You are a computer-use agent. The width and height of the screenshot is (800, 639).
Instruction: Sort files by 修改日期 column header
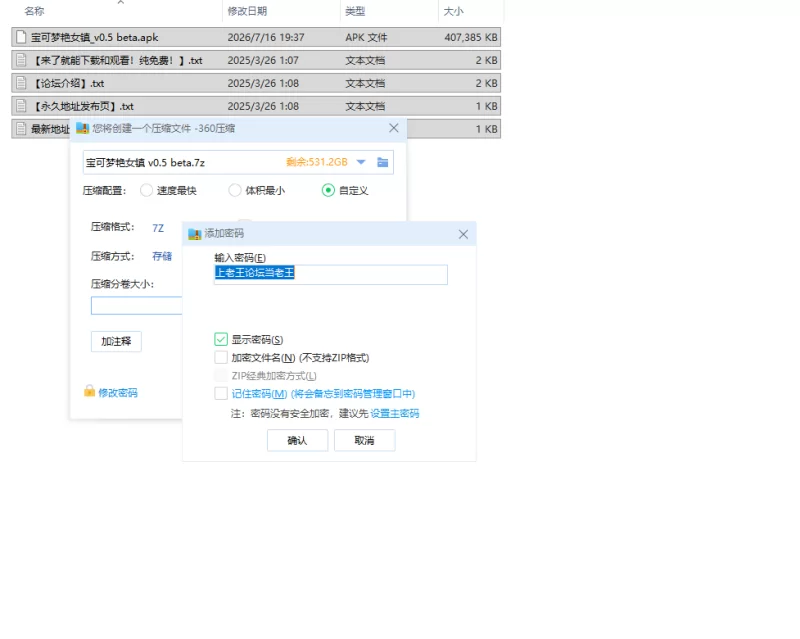point(247,11)
